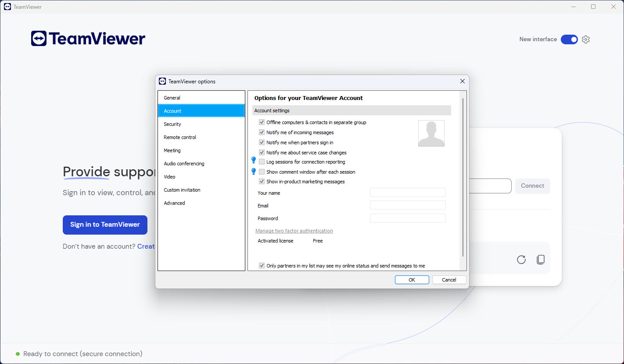624x364 pixels.
Task: Click OK to save options
Action: 412,280
